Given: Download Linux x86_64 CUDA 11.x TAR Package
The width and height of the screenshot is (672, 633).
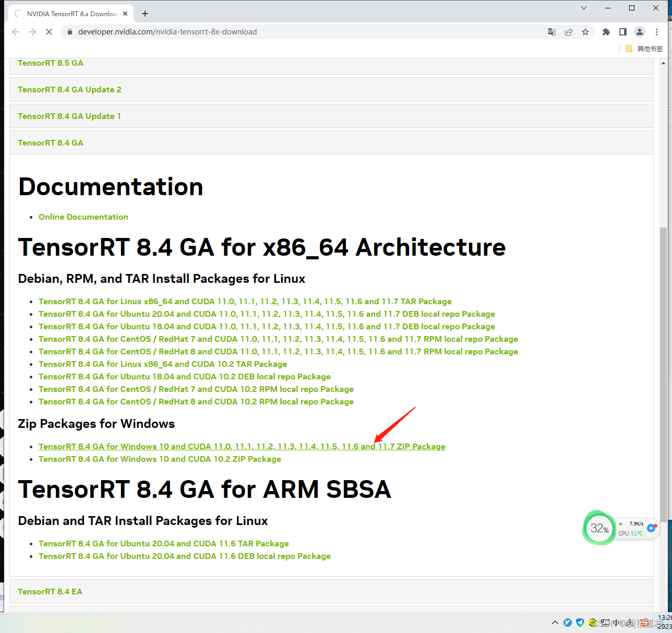Looking at the screenshot, I should tap(245, 302).
